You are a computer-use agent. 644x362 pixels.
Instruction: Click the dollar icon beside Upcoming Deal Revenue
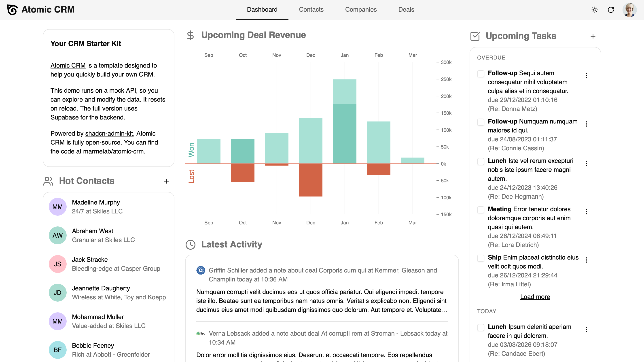coord(191,35)
